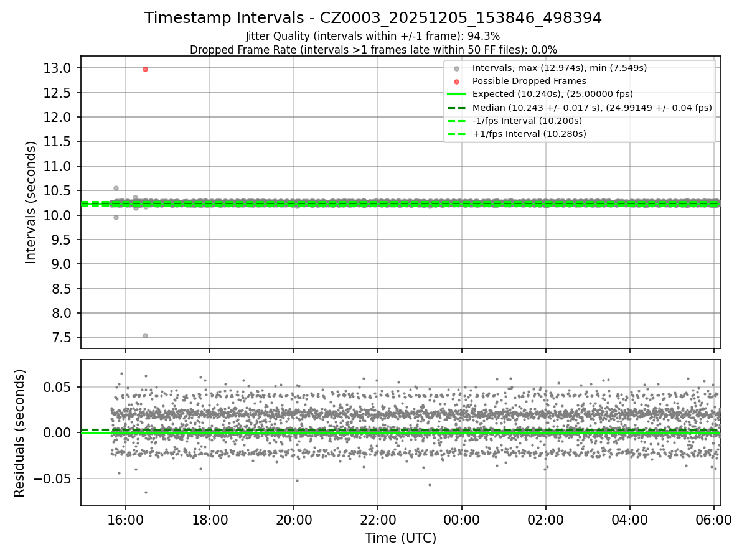This screenshot has width=747, height=560.
Task: Click the x-axis tick label '04:00'
Action: [630, 520]
